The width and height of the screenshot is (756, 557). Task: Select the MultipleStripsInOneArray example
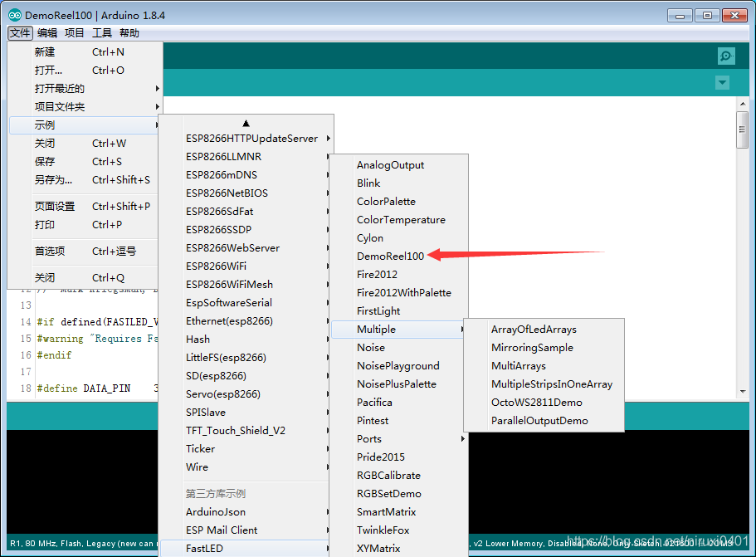[544, 384]
